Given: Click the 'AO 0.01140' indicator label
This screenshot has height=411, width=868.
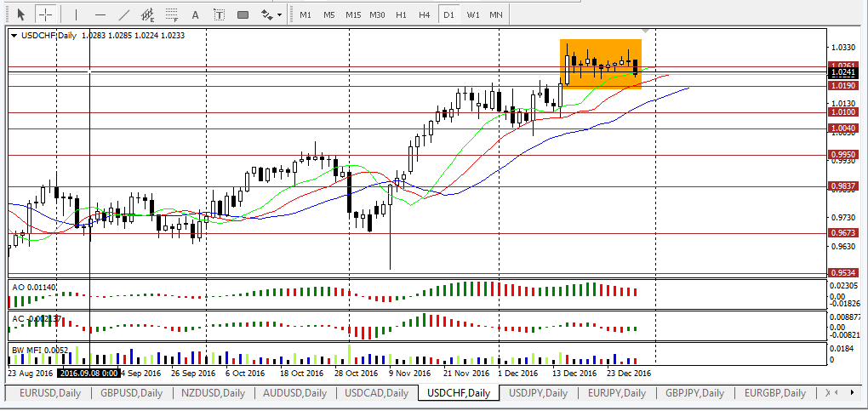Looking at the screenshot, I should 34,288.
